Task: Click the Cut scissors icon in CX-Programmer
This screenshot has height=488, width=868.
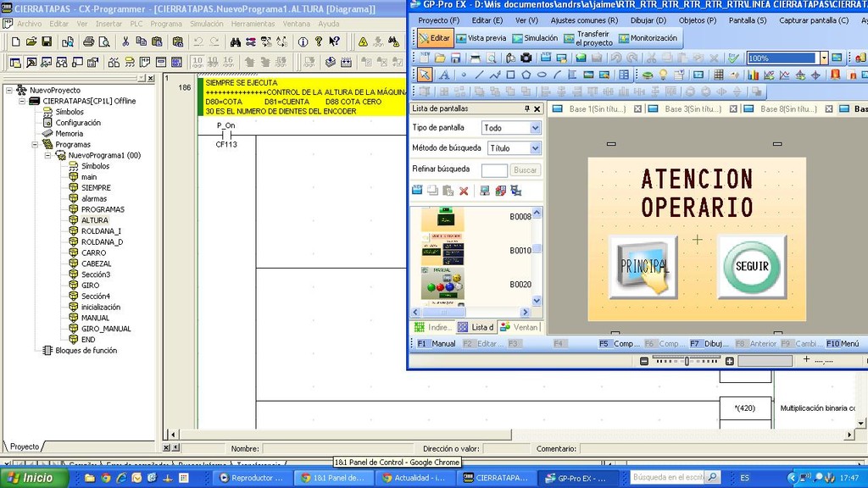Action: 125,41
